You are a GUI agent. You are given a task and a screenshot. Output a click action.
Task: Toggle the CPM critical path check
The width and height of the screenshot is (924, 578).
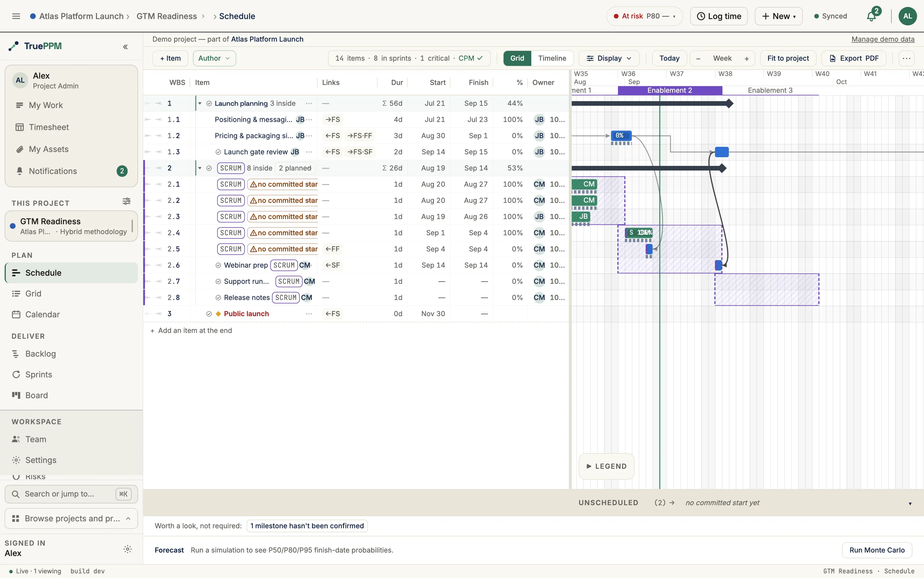[470, 58]
